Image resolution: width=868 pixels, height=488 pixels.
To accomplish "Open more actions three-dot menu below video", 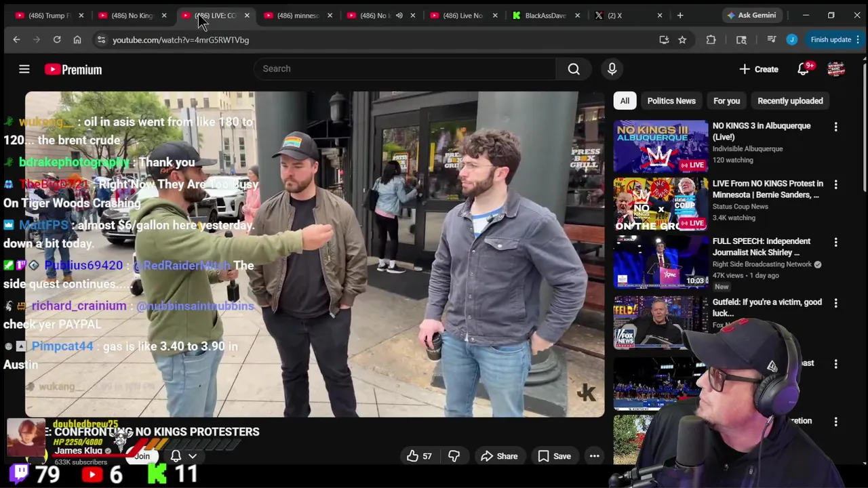I will (594, 456).
